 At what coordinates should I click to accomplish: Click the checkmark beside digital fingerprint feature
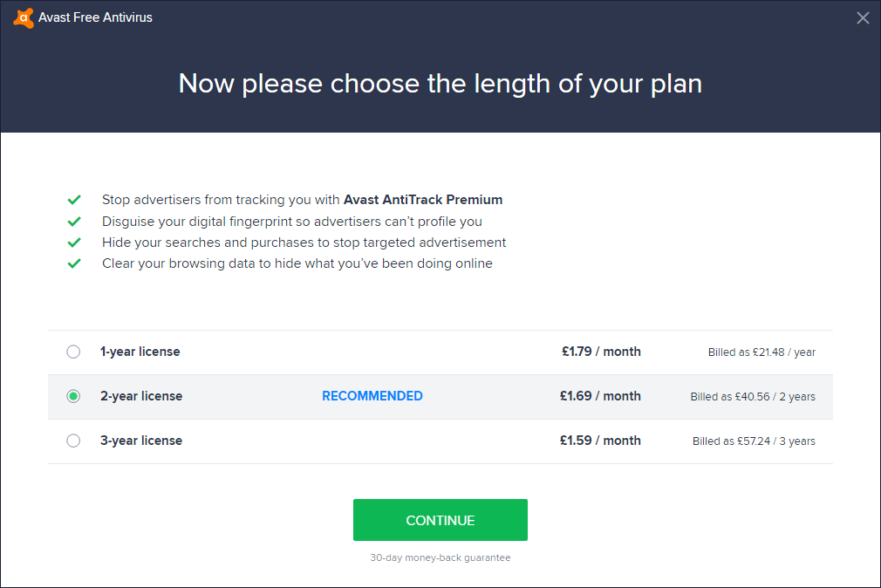pyautogui.click(x=74, y=222)
